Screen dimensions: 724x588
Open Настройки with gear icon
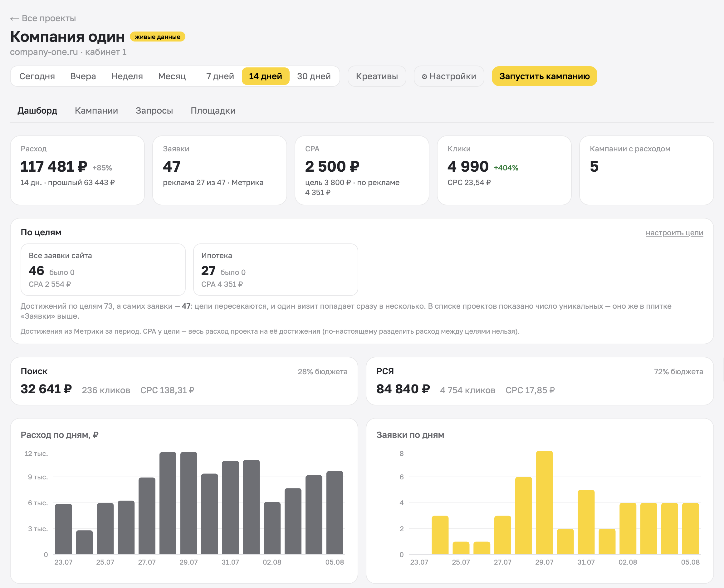click(x=449, y=76)
